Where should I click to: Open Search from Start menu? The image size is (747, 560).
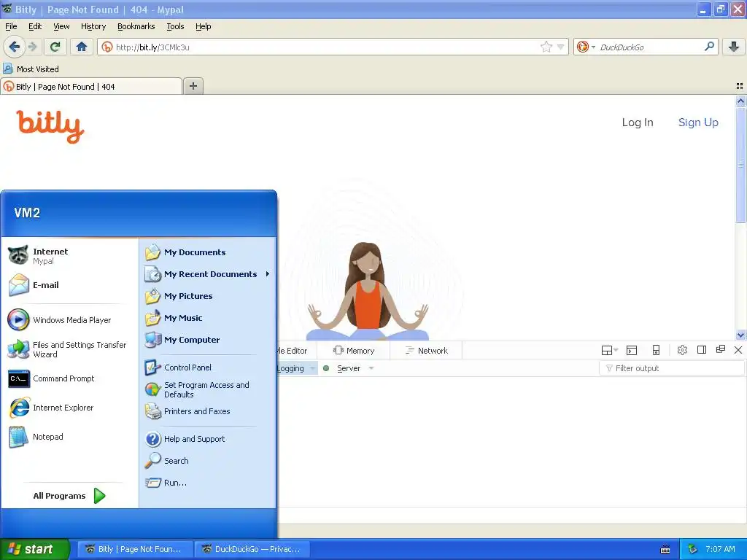click(x=177, y=461)
